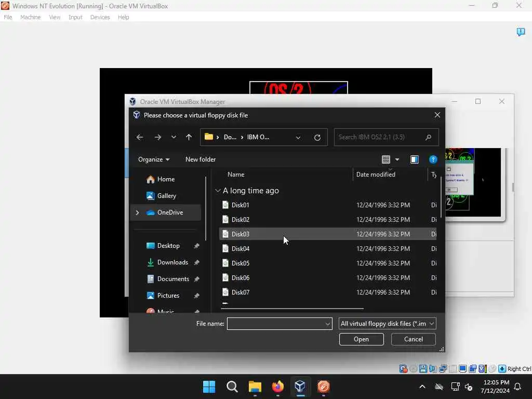
Task: Expand the File name history dropdown
Action: click(x=328, y=324)
